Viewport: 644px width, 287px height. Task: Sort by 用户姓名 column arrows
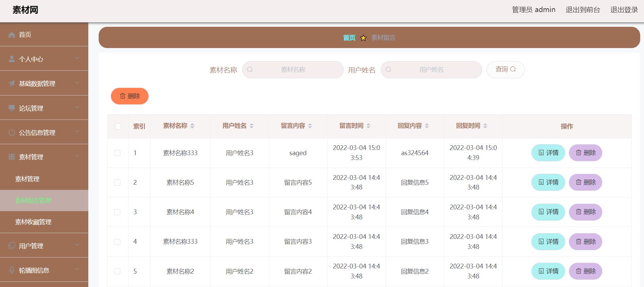tap(252, 126)
